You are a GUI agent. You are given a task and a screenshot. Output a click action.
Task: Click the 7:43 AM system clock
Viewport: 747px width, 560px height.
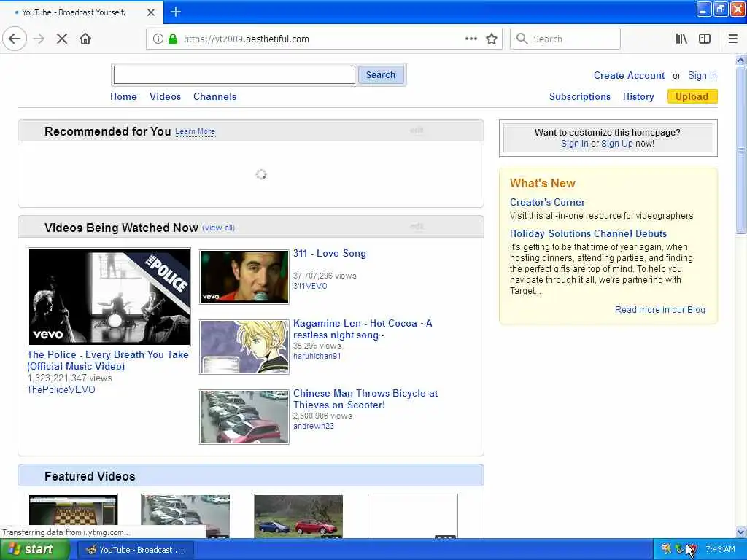point(720,550)
